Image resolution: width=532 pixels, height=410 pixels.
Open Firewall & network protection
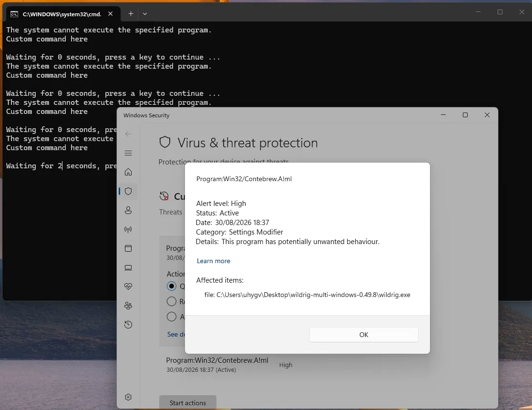click(128, 229)
